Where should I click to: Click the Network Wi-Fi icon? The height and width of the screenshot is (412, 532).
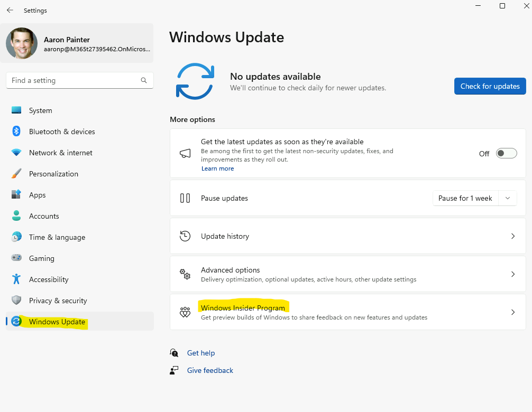pos(16,153)
